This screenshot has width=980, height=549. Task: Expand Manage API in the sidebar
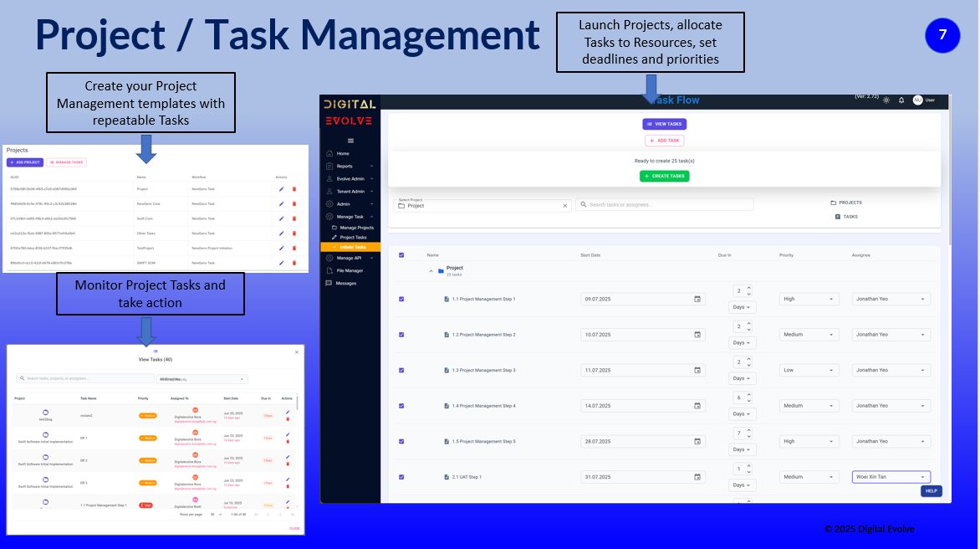pos(350,258)
